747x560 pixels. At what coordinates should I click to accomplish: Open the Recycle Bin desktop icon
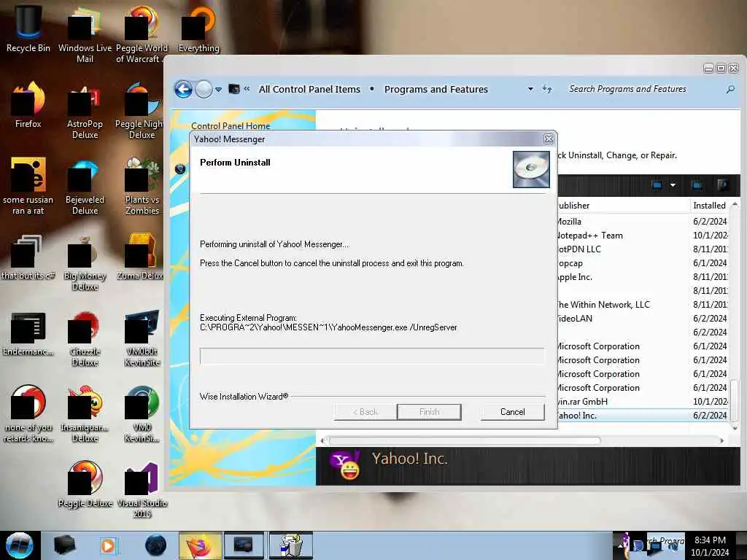pyautogui.click(x=28, y=28)
